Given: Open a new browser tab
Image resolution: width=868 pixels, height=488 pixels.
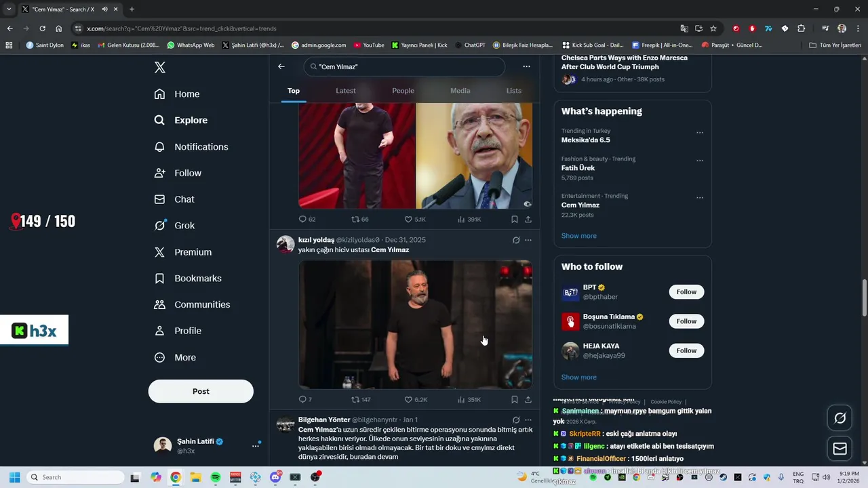Looking at the screenshot, I should click(132, 9).
